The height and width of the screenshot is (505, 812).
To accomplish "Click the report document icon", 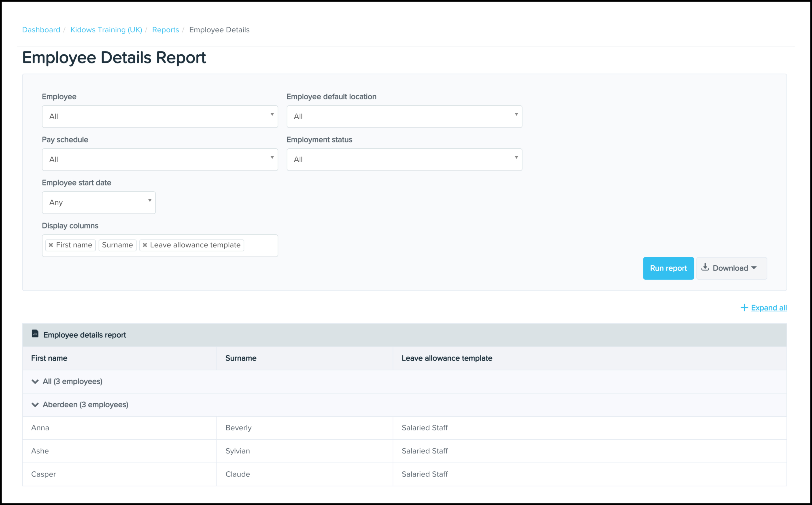I will 35,334.
